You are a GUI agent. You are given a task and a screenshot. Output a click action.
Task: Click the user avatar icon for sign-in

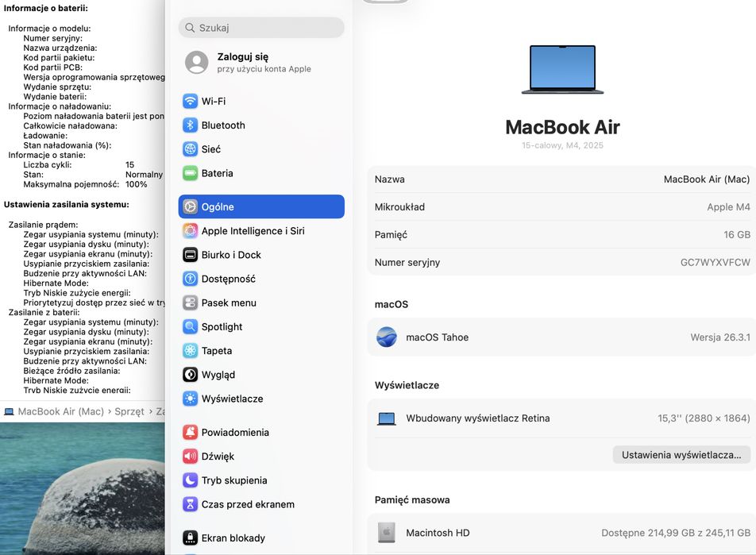[x=197, y=62]
